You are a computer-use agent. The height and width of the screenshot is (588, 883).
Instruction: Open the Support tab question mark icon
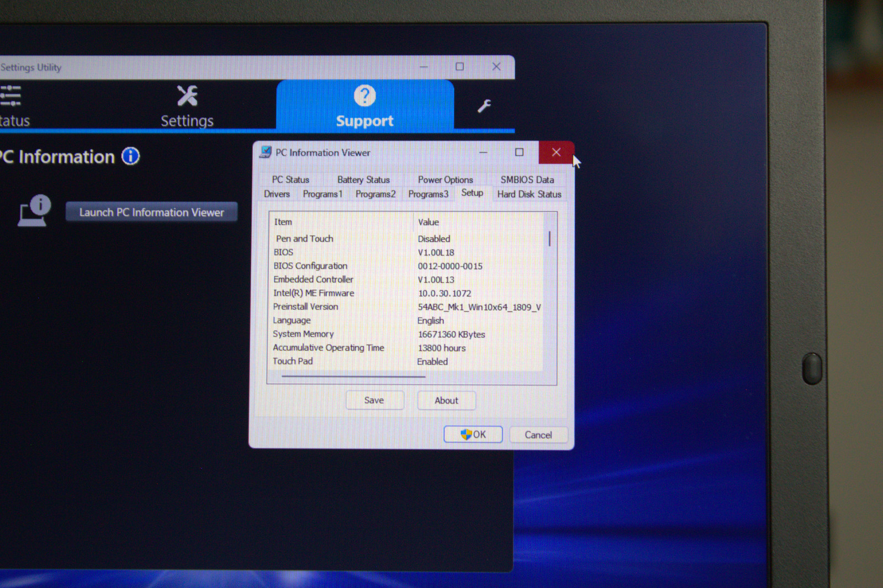point(364,96)
